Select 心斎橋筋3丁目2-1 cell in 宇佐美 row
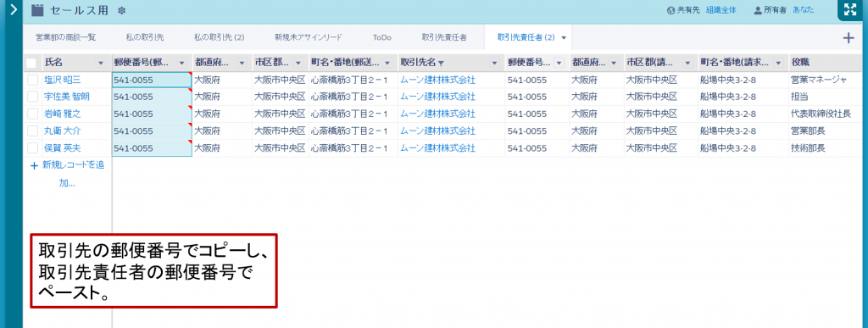This screenshot has width=868, height=328. [353, 97]
